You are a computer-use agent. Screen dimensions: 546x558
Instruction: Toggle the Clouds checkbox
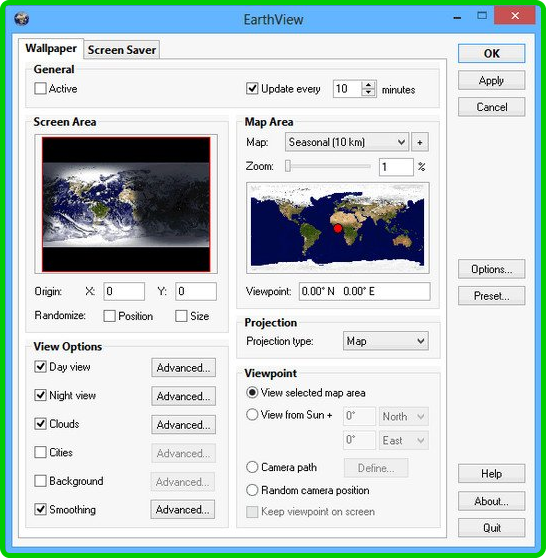coord(40,423)
